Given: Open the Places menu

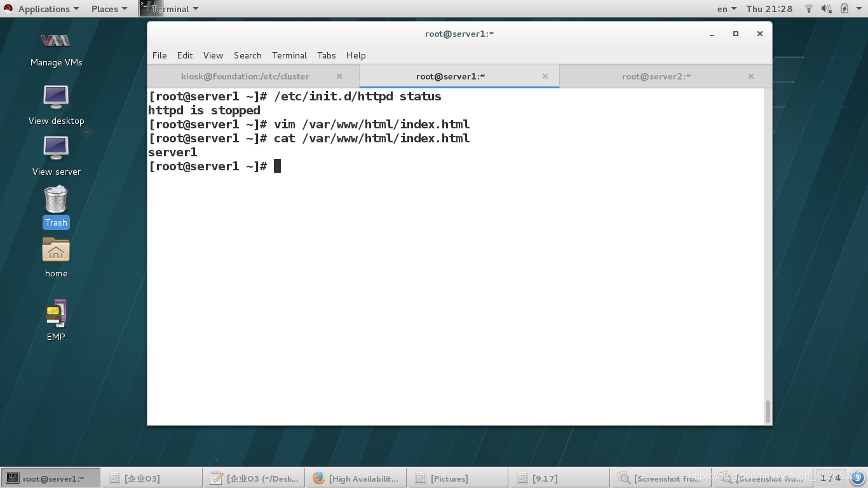Looking at the screenshot, I should click(x=109, y=9).
